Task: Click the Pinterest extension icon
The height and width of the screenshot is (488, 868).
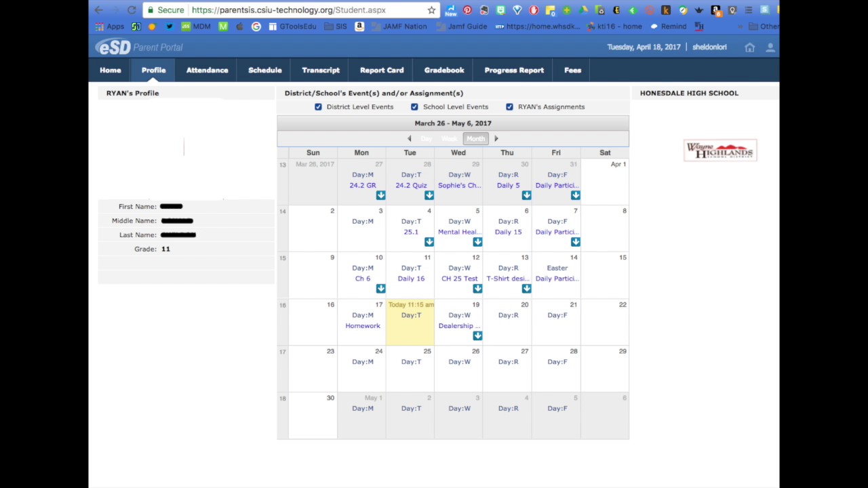Action: (x=467, y=10)
